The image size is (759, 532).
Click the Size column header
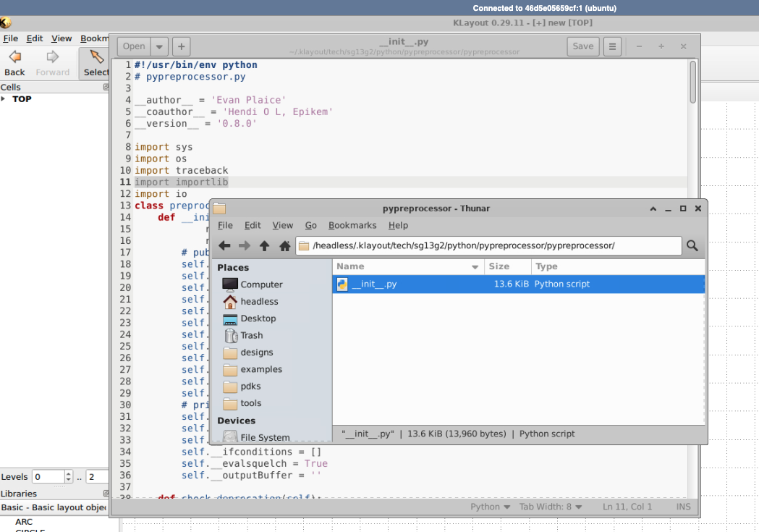(x=508, y=266)
